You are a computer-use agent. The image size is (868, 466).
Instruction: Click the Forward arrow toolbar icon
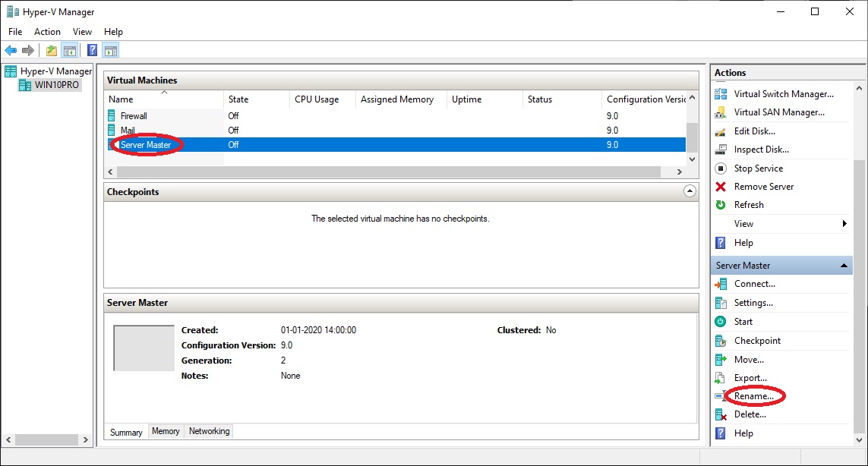pos(27,51)
